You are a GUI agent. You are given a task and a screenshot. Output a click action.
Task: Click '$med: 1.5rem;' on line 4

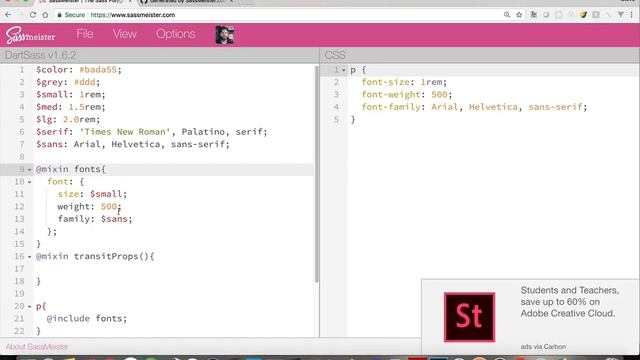[71, 107]
